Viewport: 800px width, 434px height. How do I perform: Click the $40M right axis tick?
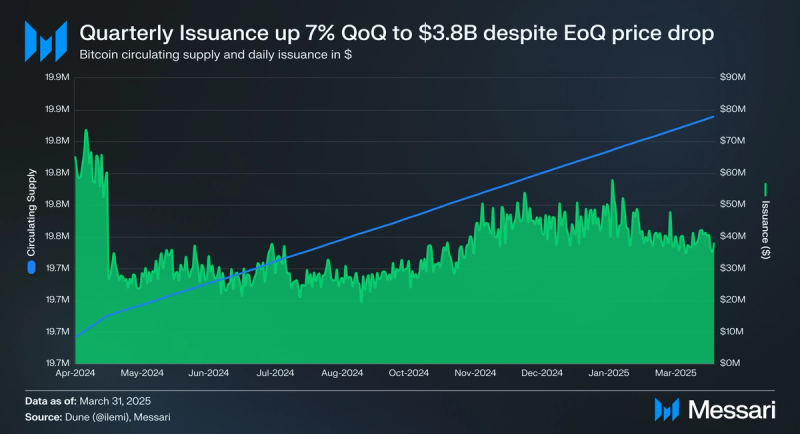pyautogui.click(x=733, y=236)
